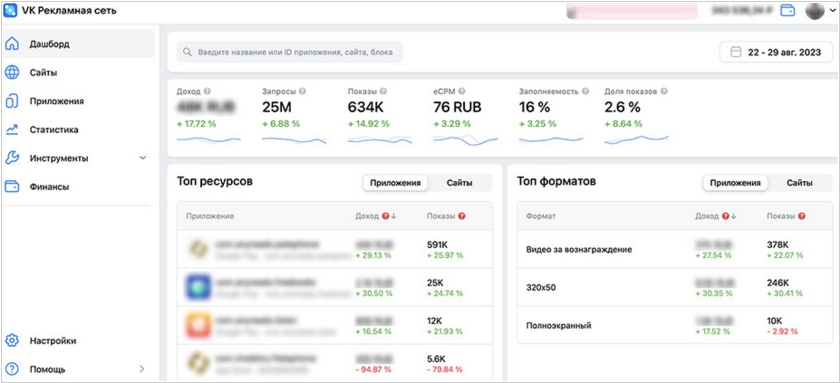840x383 pixels.
Task: Click the 2.6 % Доля показов value
Action: coord(622,107)
